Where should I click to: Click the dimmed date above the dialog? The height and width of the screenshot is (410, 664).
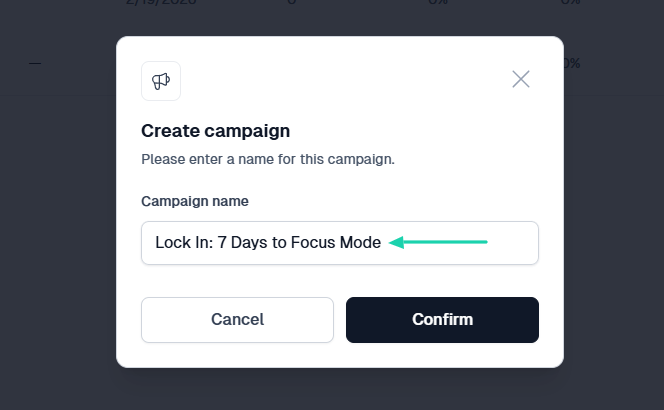click(161, 2)
